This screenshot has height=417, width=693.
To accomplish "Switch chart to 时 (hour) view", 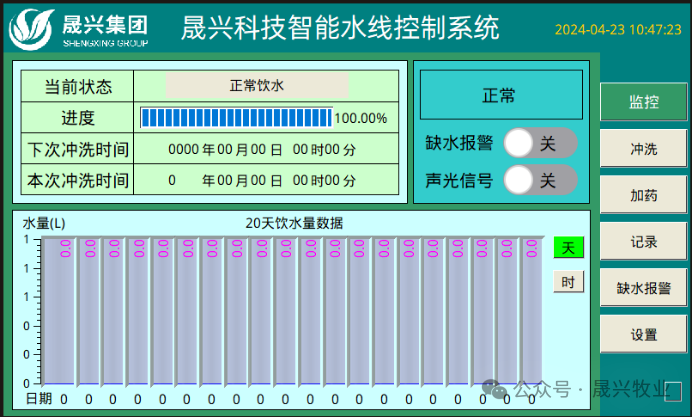I will pos(568,282).
